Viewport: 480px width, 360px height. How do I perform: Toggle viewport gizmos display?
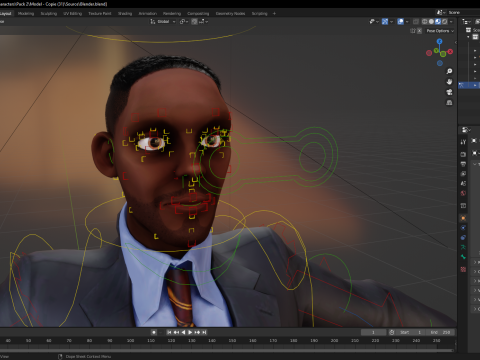pos(385,21)
